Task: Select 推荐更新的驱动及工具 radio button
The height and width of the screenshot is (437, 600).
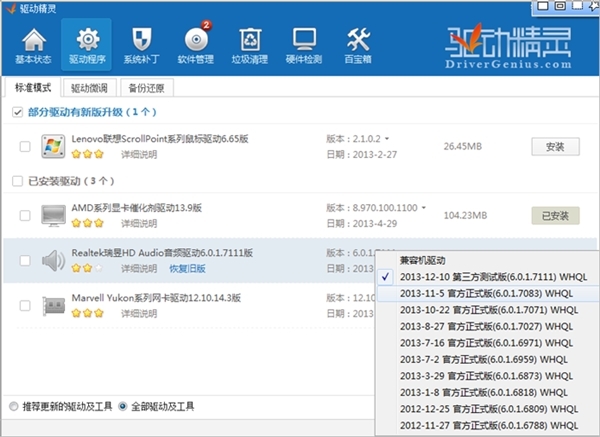Action: [13, 407]
